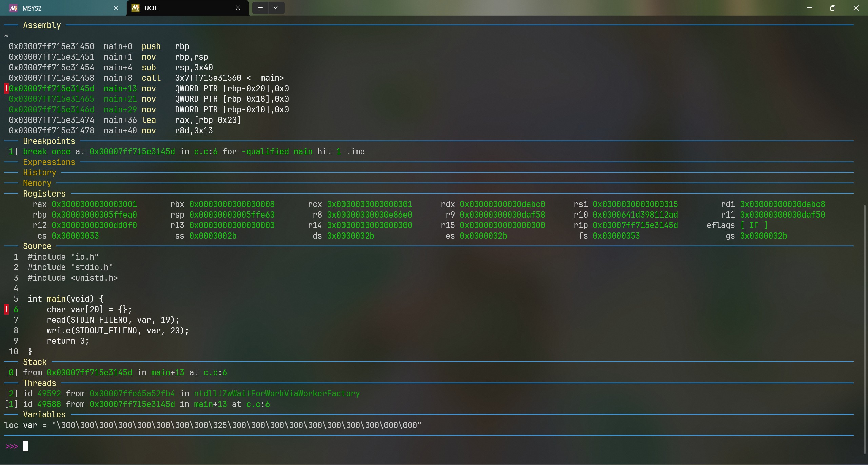Open a new terminal tab

click(x=260, y=8)
